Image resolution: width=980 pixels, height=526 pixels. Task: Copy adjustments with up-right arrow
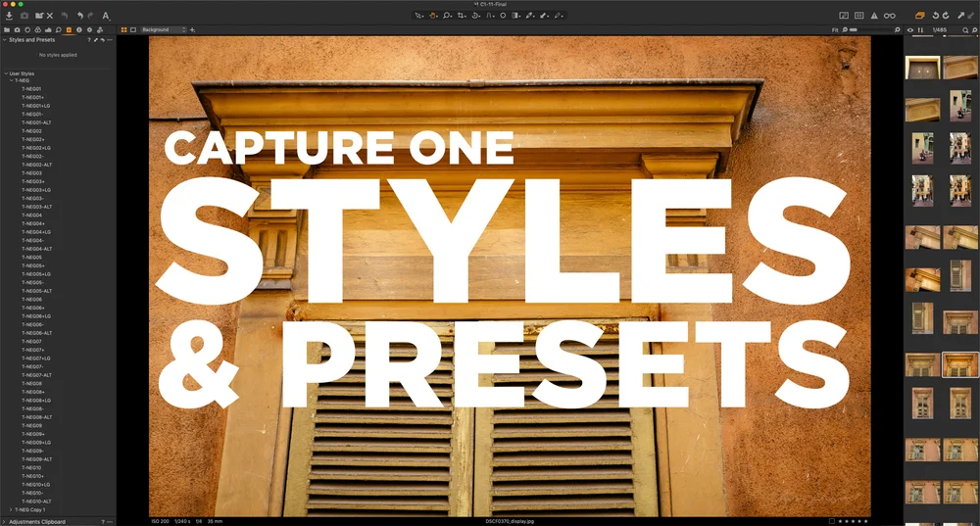pos(960,15)
